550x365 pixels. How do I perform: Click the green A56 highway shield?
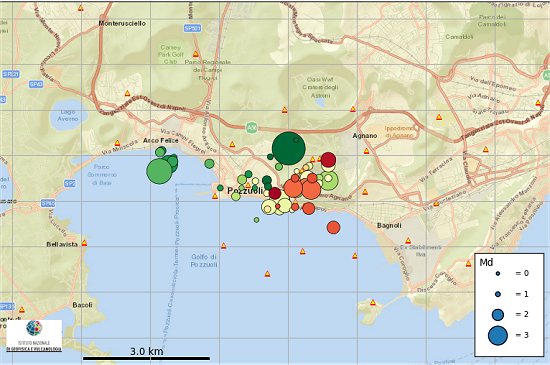point(251,127)
